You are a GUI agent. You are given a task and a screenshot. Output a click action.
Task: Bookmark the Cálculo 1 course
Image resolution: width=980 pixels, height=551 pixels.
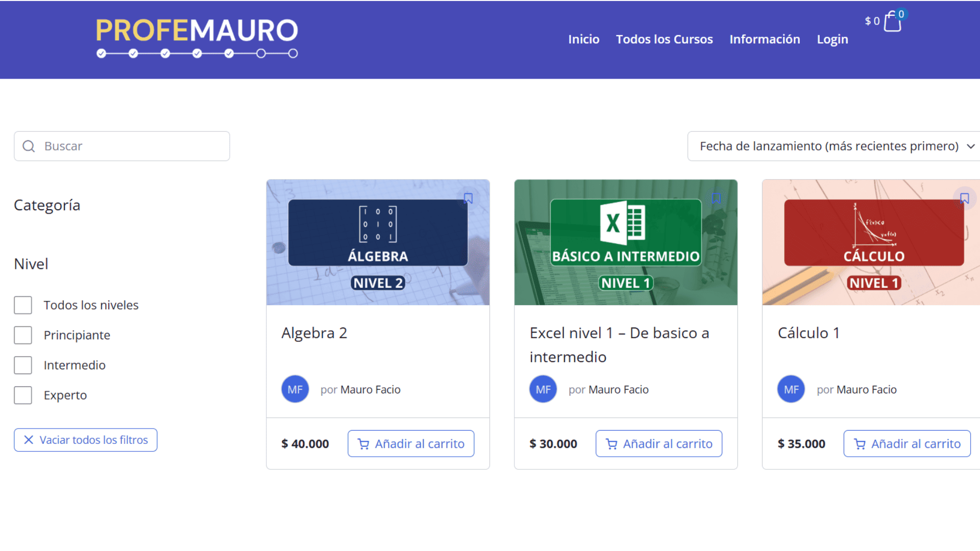click(x=964, y=198)
